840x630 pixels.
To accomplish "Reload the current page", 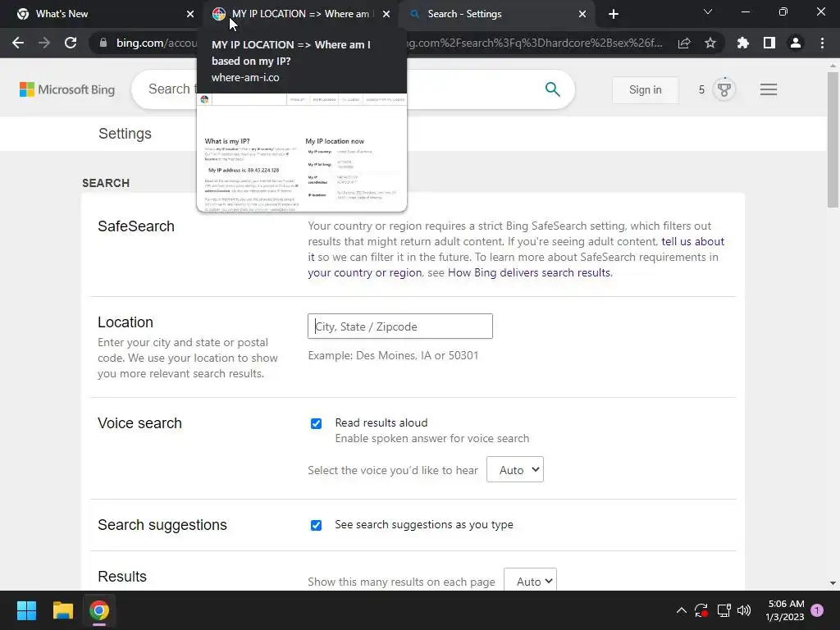I will pyautogui.click(x=71, y=43).
